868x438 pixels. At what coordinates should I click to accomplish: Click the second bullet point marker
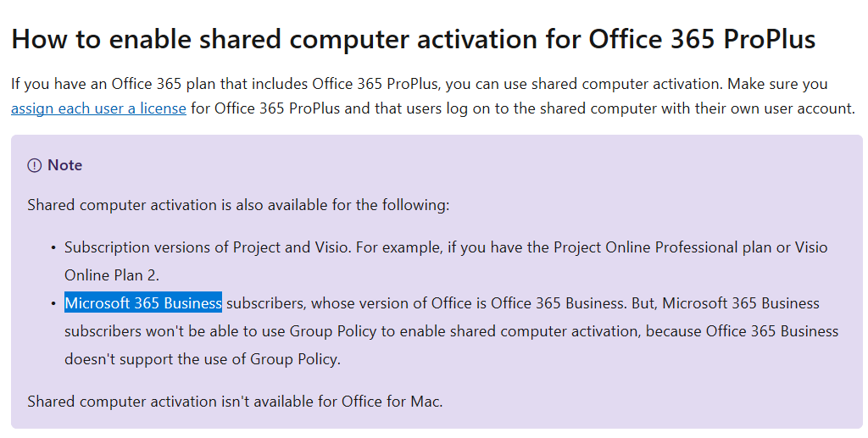53,303
